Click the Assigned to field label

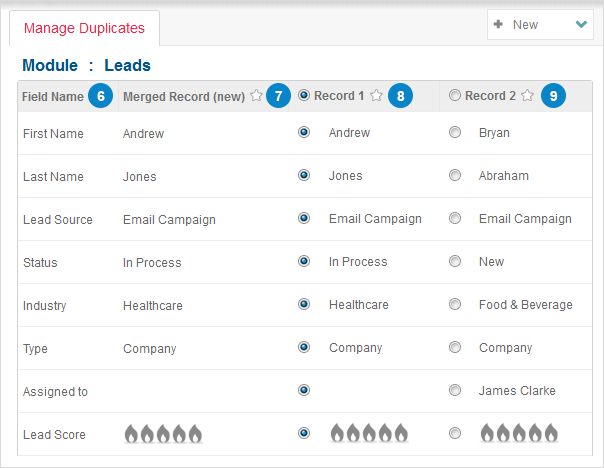55,392
